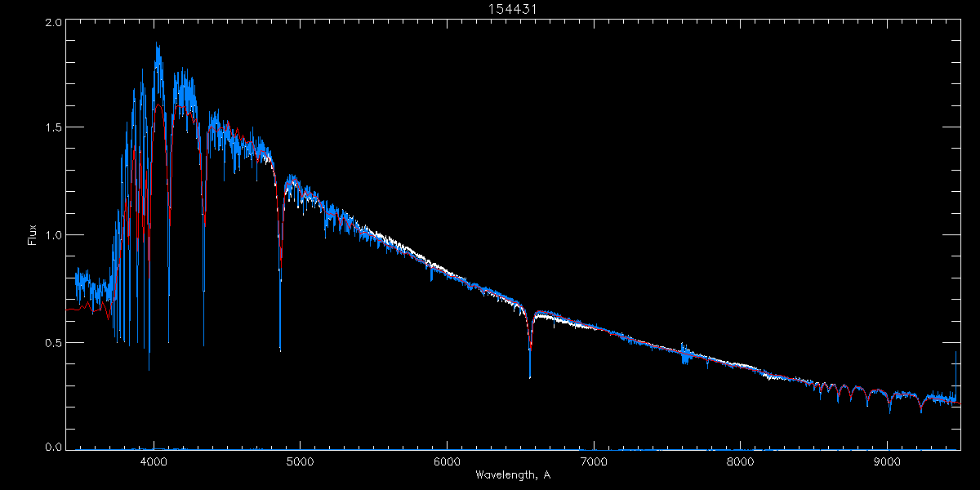Viewport: 980px width, 490px height.
Task: Click the blue spike at far right edge
Action: coord(955,354)
